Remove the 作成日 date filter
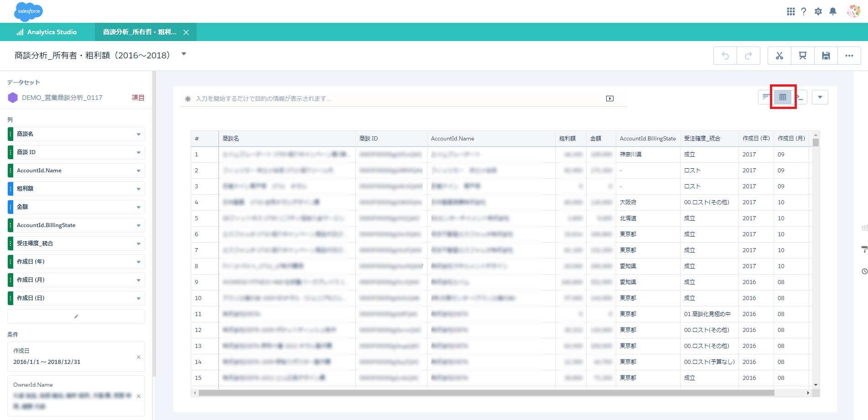The height and width of the screenshot is (420, 868). 139,357
